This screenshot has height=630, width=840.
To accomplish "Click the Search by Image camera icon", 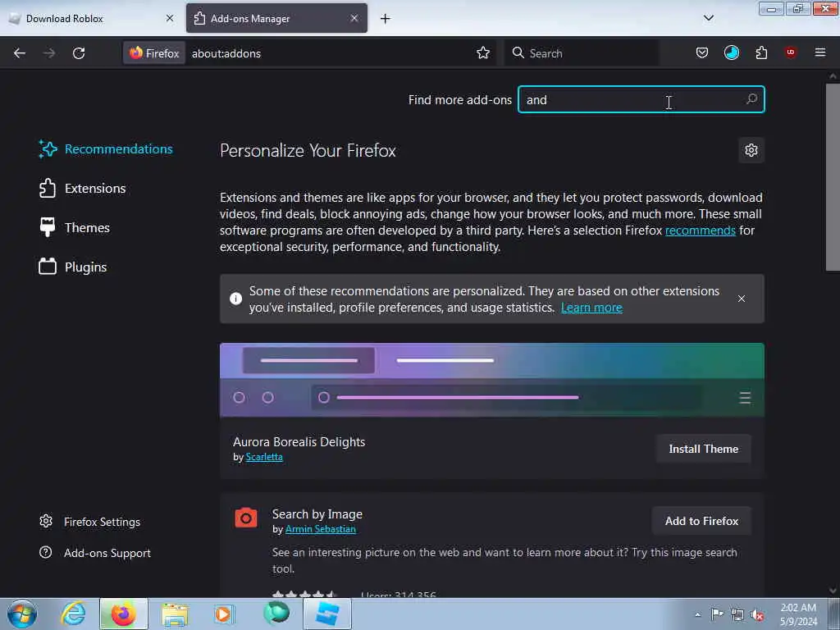I will coord(246,518).
